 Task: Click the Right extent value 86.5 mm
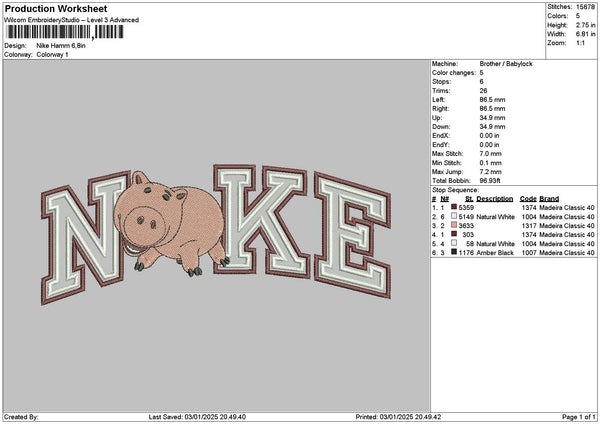[492, 109]
